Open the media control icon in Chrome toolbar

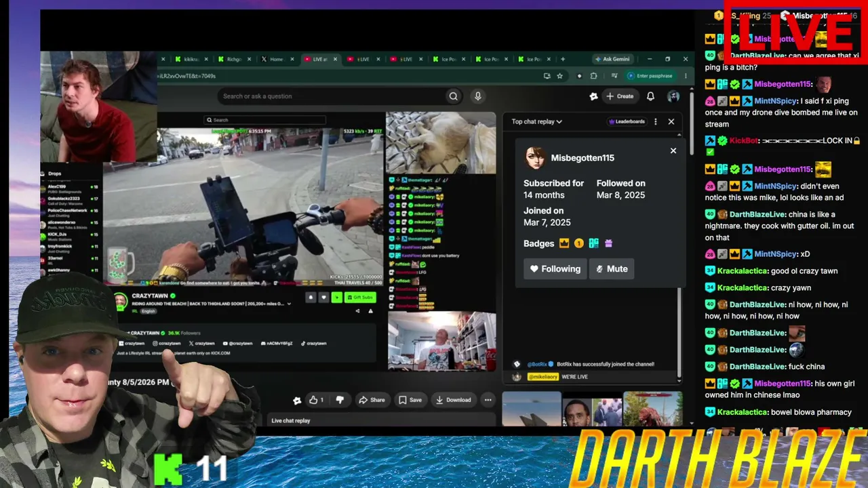click(614, 76)
